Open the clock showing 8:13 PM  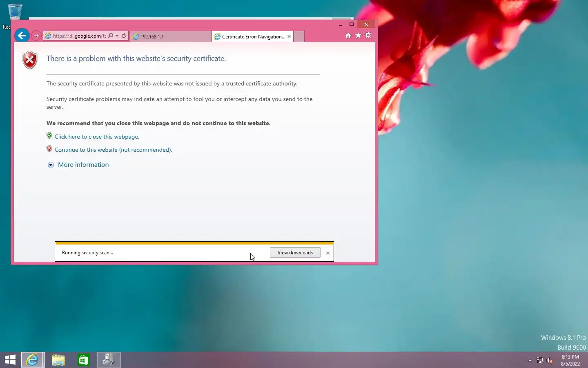tap(570, 360)
